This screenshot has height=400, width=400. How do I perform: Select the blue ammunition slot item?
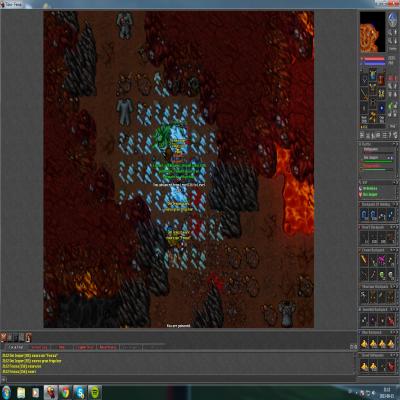tap(382, 107)
